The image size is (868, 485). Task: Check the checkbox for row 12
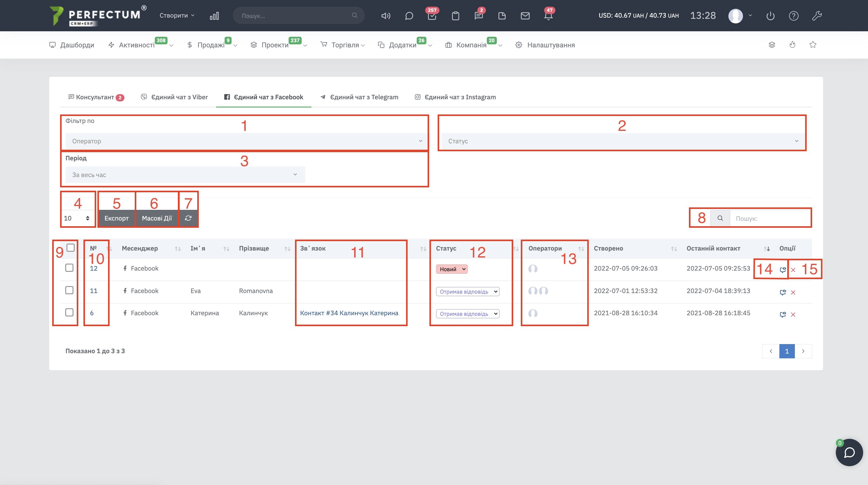point(69,268)
